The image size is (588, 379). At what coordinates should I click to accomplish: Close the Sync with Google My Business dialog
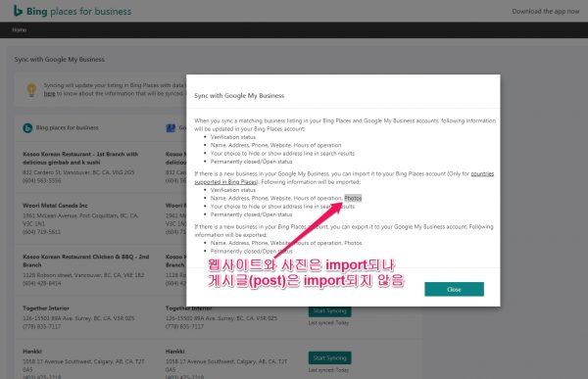pyautogui.click(x=454, y=290)
